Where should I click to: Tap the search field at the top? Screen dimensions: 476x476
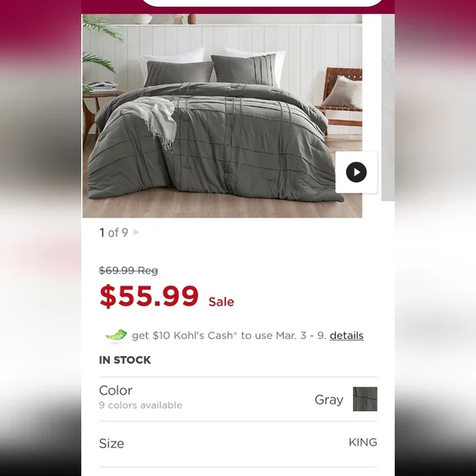pyautogui.click(x=263, y=3)
